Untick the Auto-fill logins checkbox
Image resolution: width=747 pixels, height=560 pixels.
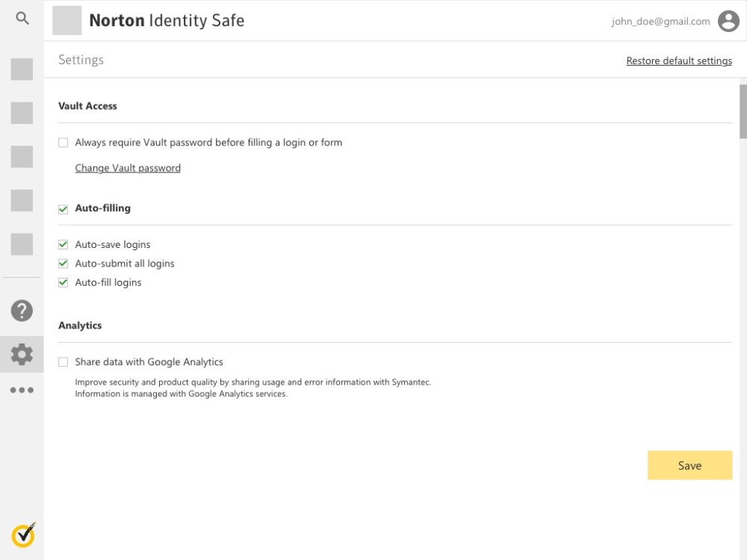tap(63, 283)
